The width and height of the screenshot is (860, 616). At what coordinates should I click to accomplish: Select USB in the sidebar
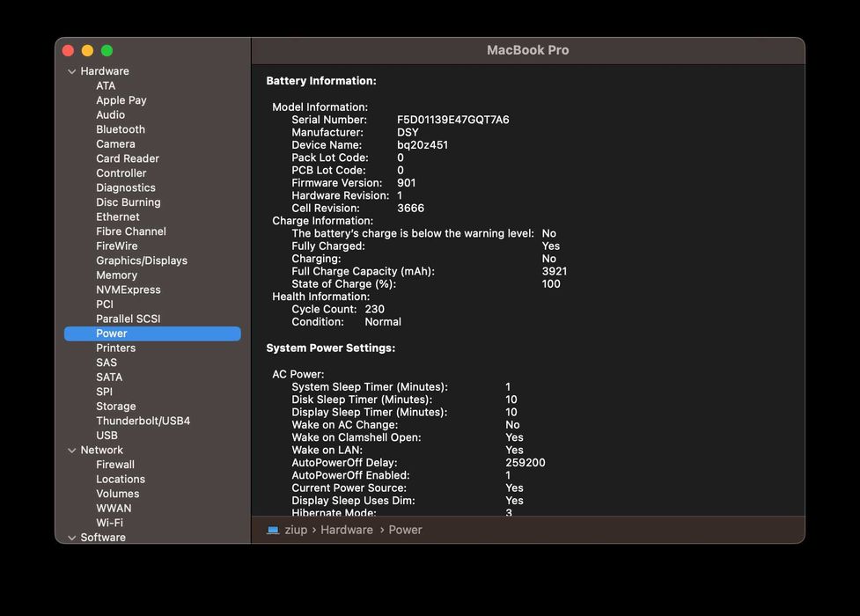pyautogui.click(x=107, y=435)
